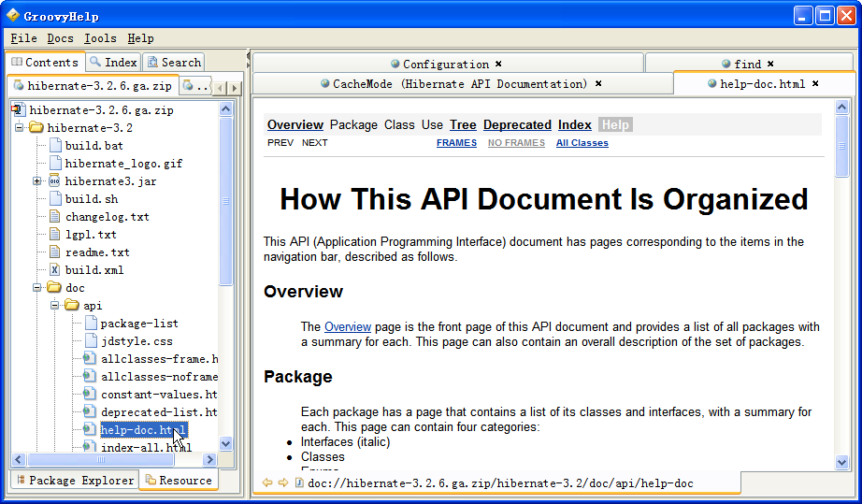Select readme.txt in the tree
Image resolution: width=862 pixels, height=504 pixels.
click(96, 252)
